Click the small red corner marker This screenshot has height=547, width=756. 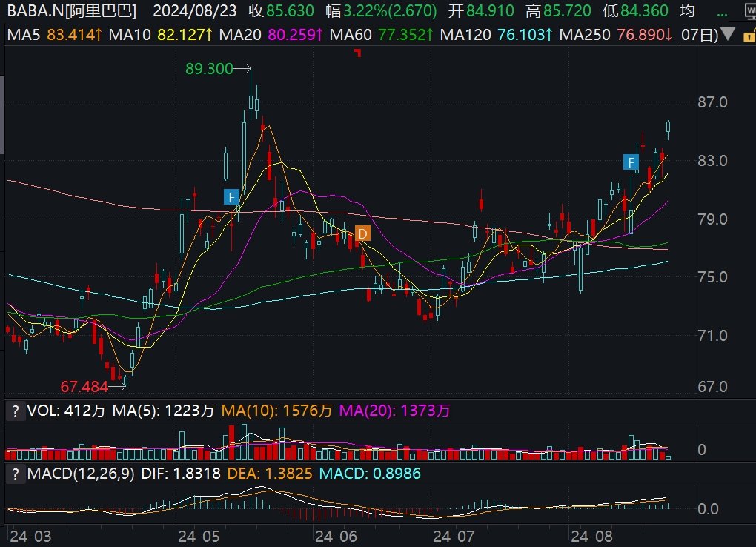point(358,52)
